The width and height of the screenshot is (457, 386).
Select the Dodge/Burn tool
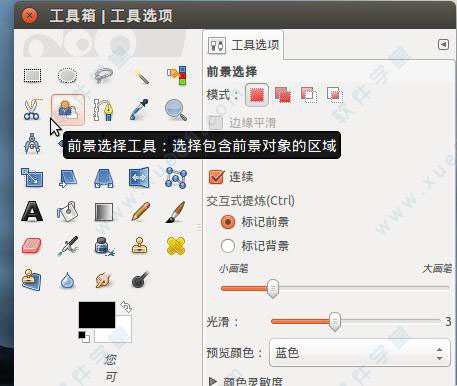pos(140,280)
